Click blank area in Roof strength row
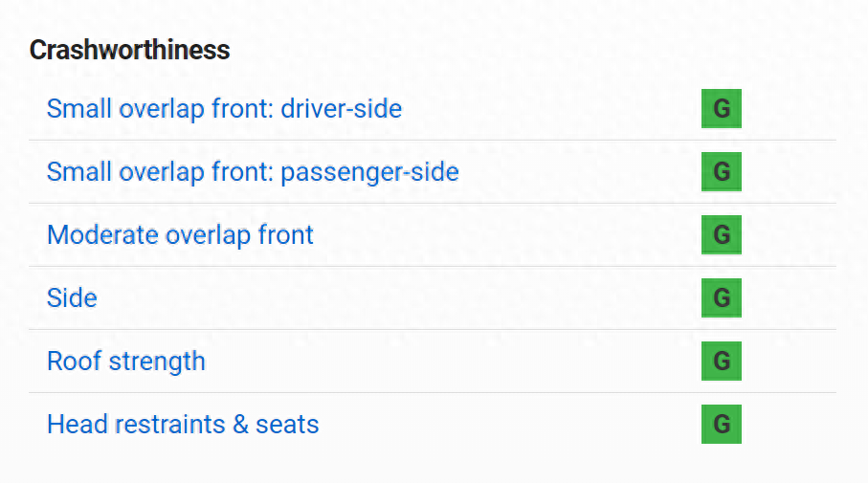Image resolution: width=868 pixels, height=483 pixels. pos(450,362)
